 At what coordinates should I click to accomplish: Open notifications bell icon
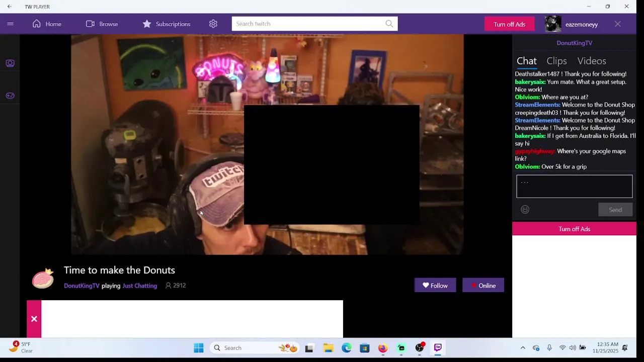pos(625,348)
